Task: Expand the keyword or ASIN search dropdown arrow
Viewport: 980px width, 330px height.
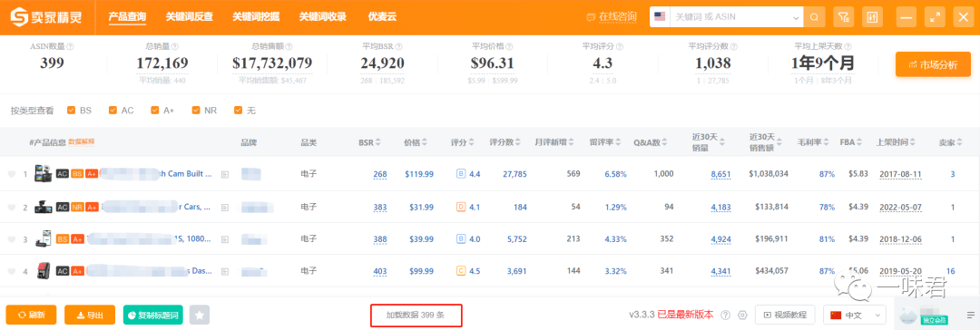Action: 796,17
